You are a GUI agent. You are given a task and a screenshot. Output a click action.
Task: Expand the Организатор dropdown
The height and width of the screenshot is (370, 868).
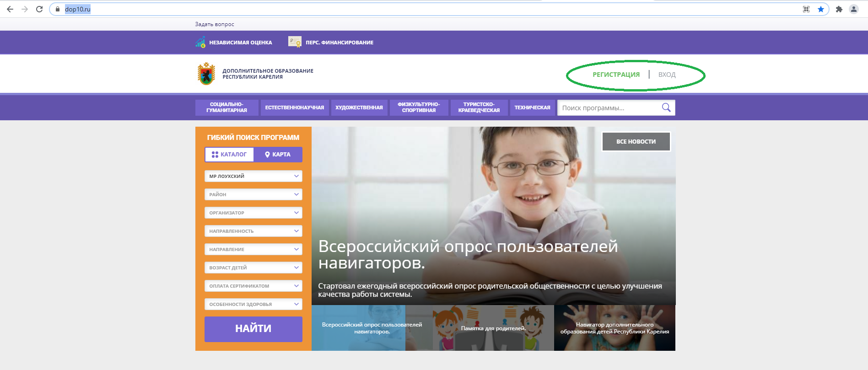253,213
